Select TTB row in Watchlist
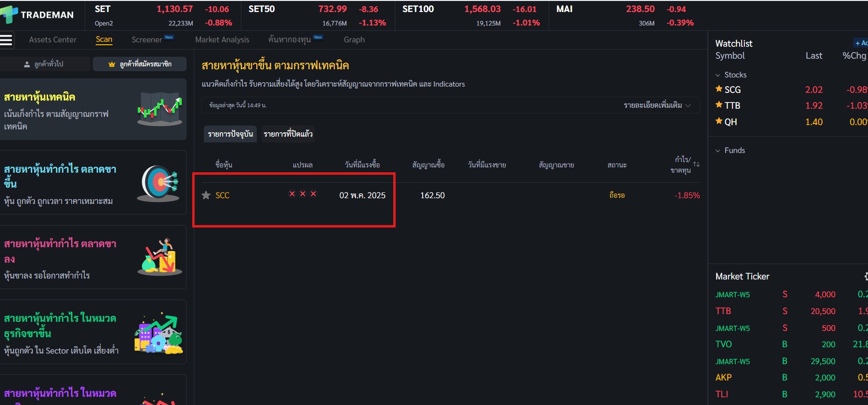 (791, 105)
